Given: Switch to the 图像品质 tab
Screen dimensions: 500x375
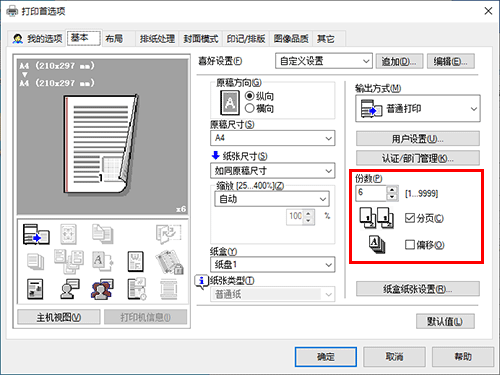Looking at the screenshot, I should coord(291,39).
